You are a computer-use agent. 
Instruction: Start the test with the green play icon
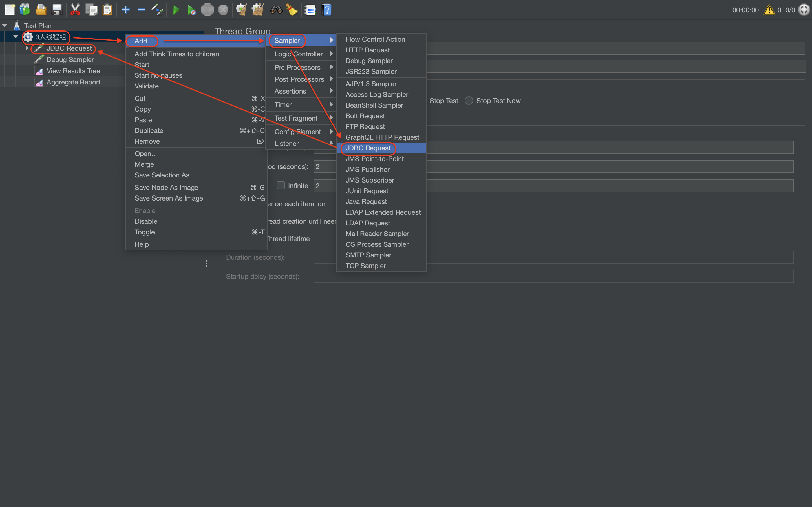[x=176, y=9]
